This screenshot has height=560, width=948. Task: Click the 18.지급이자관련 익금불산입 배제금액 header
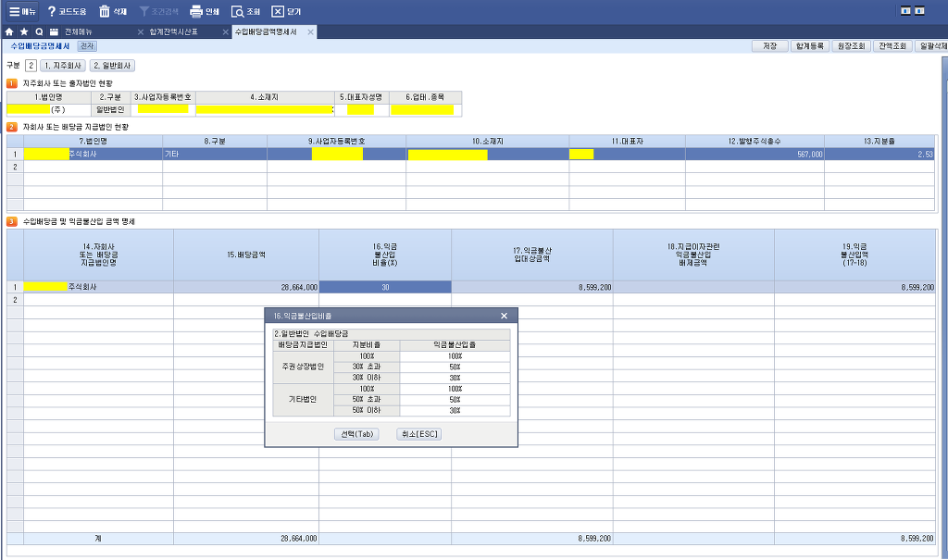point(693,255)
